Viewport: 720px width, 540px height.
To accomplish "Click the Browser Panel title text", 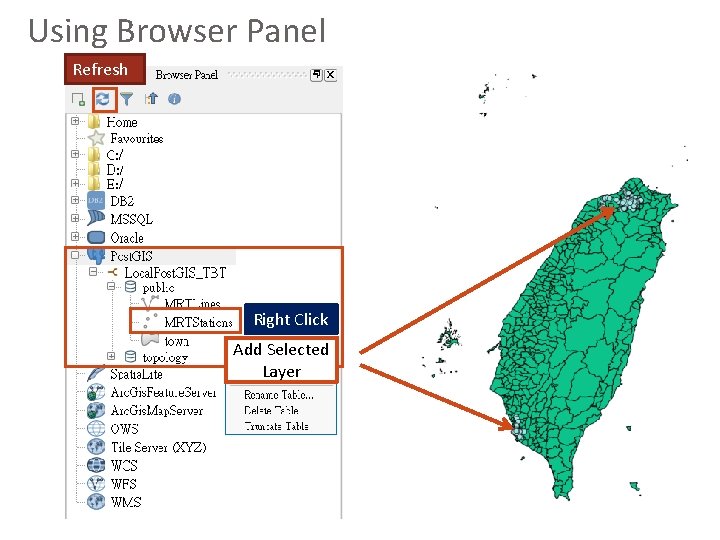I will [187, 75].
